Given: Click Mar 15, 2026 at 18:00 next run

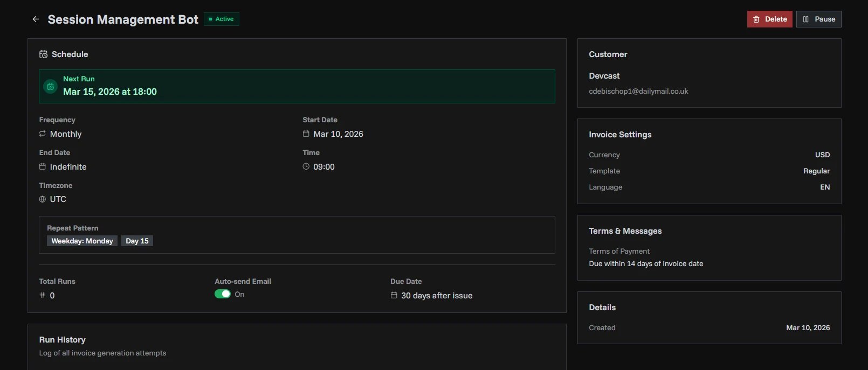Looking at the screenshot, I should tap(110, 92).
